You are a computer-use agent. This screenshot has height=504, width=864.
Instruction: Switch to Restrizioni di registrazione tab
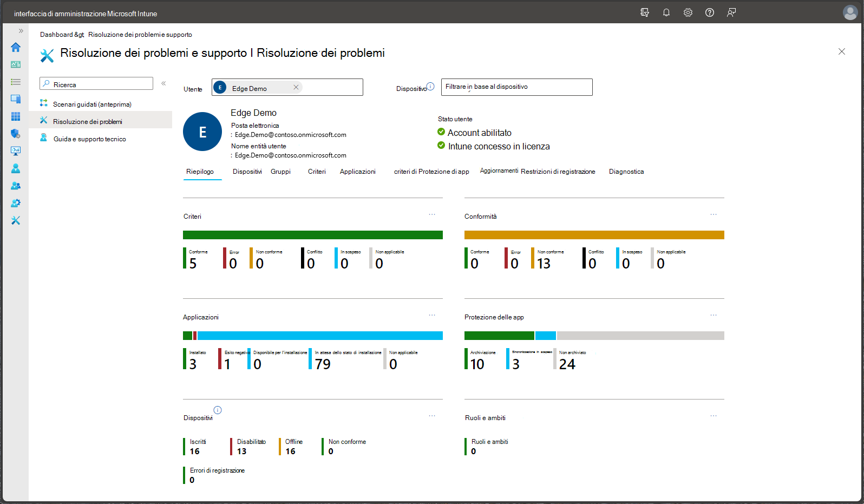(x=558, y=172)
